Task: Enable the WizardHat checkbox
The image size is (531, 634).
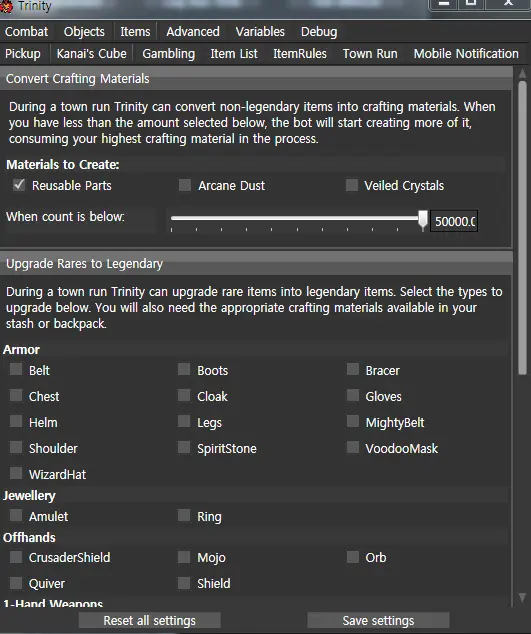Action: [16, 473]
